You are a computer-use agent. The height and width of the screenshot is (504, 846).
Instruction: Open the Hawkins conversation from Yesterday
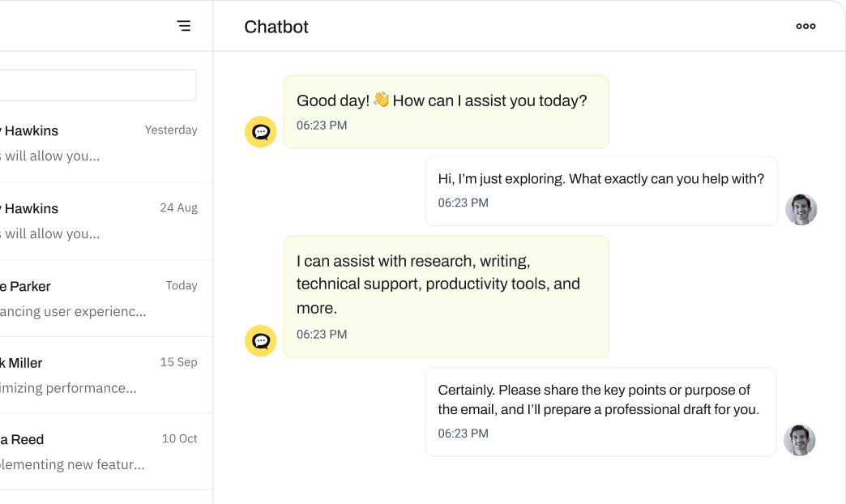97,142
